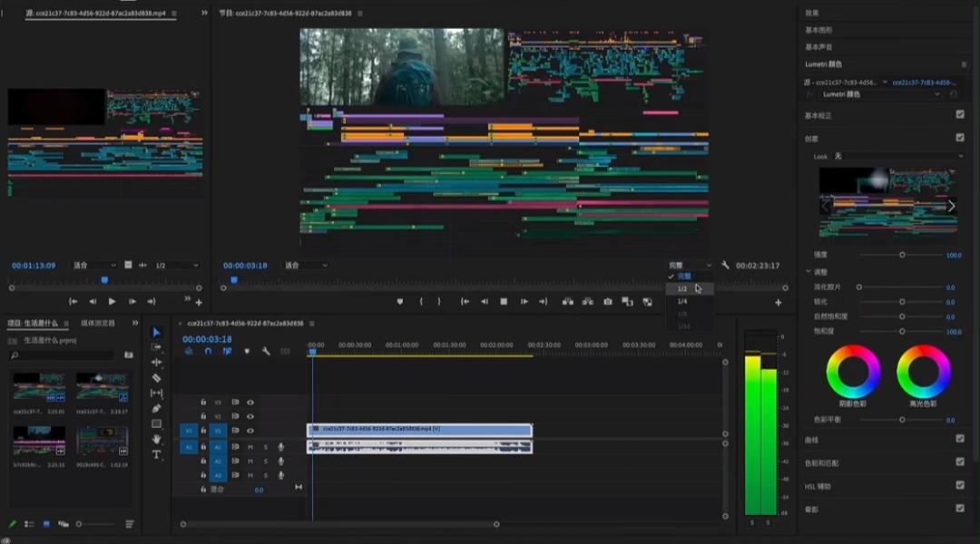The height and width of the screenshot is (544, 980).
Task: Show next Look preset preview
Action: tap(951, 206)
